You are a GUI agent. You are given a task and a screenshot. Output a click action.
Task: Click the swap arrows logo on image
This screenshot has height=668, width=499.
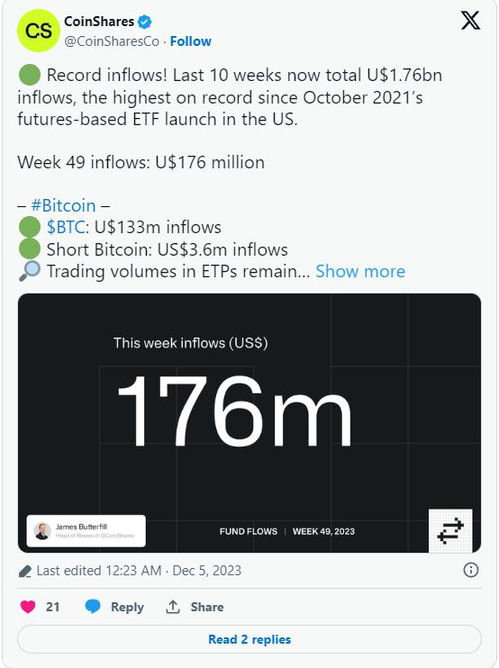pyautogui.click(x=450, y=530)
